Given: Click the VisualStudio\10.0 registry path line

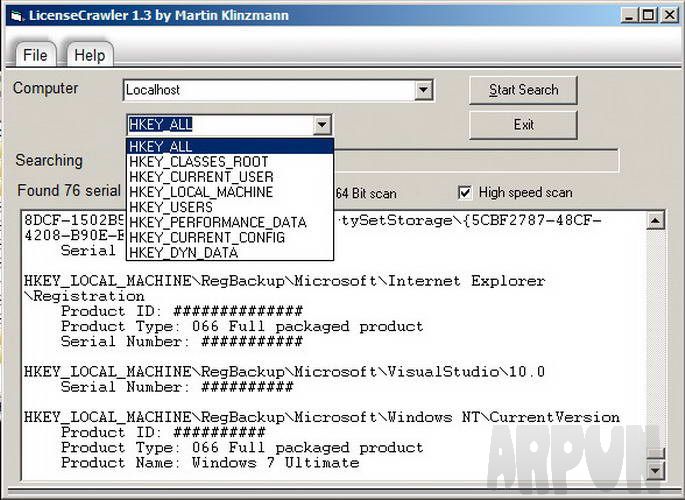Looking at the screenshot, I should (284, 372).
